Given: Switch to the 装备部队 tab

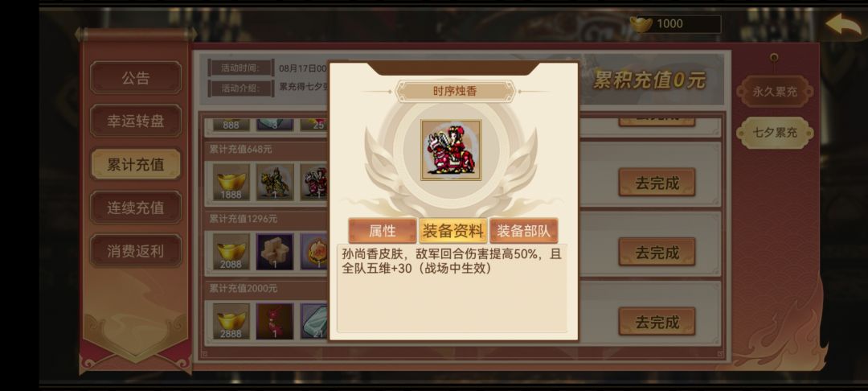Looking at the screenshot, I should click(x=524, y=231).
